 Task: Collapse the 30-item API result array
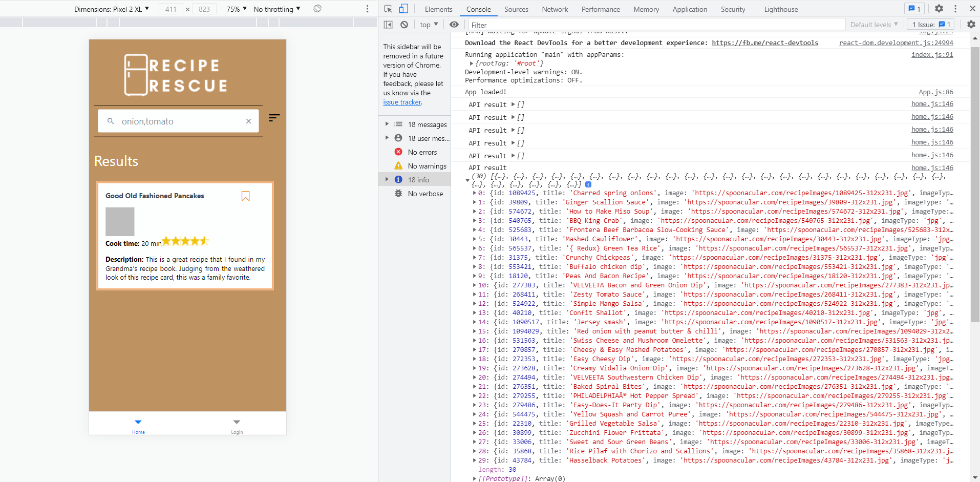tap(467, 180)
